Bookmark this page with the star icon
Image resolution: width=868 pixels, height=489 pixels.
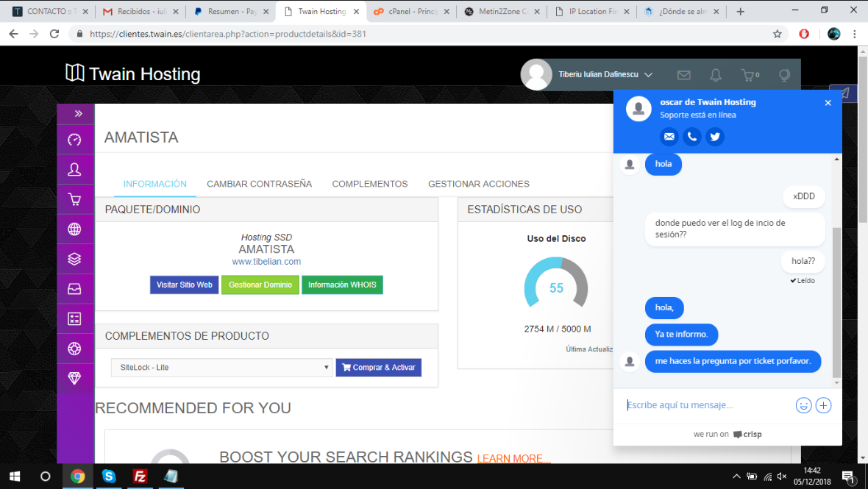coord(778,34)
